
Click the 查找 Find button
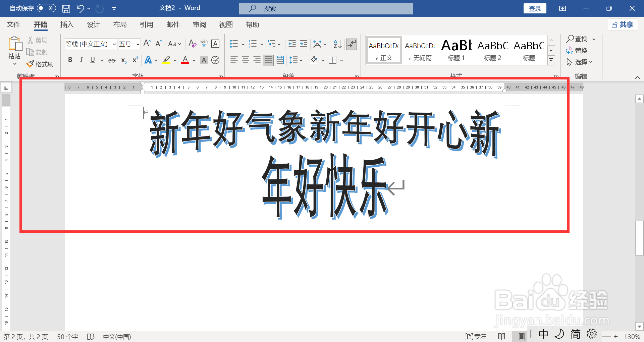[577, 39]
